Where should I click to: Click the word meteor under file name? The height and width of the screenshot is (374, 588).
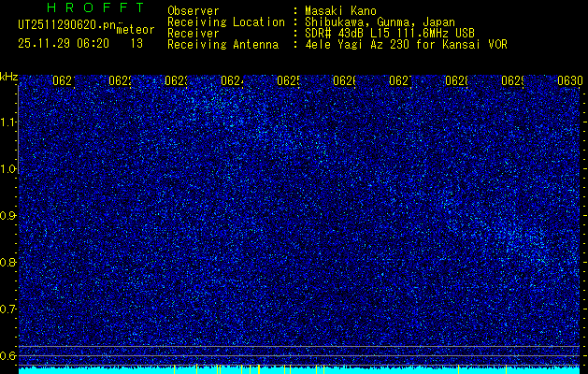pyautogui.click(x=136, y=30)
